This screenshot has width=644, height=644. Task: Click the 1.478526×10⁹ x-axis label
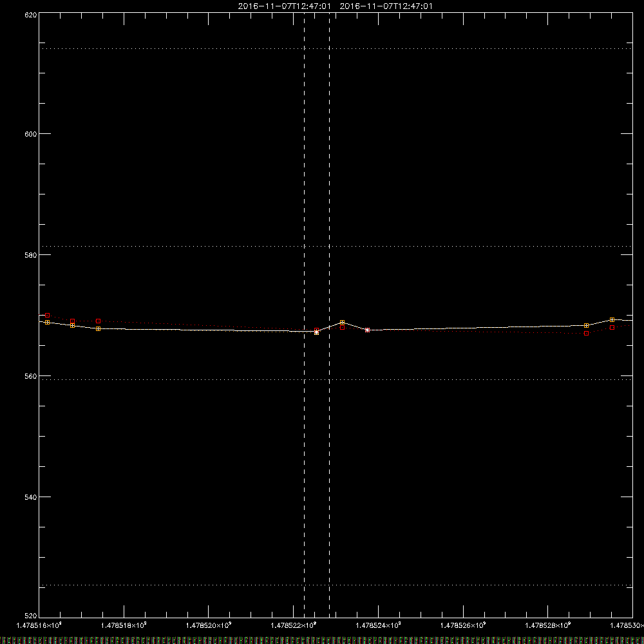(463, 625)
